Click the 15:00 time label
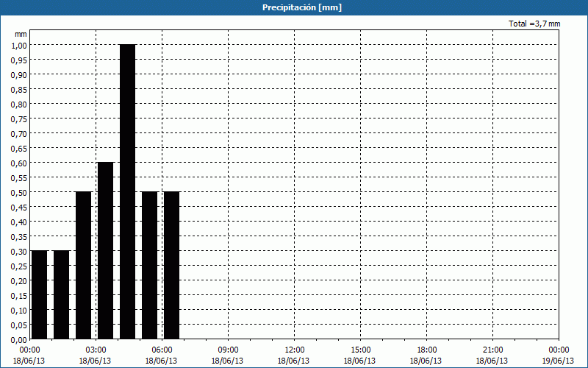The image size is (588, 368). coord(360,350)
